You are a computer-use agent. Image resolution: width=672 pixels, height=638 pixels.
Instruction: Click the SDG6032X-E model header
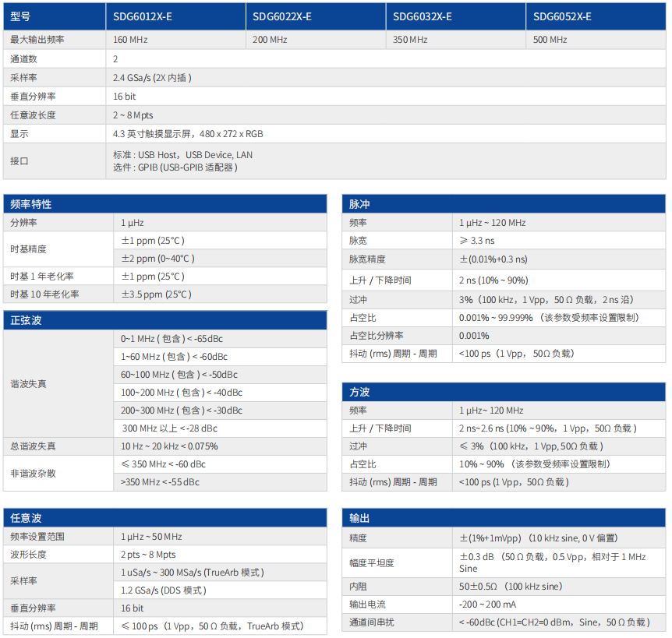coord(422,16)
